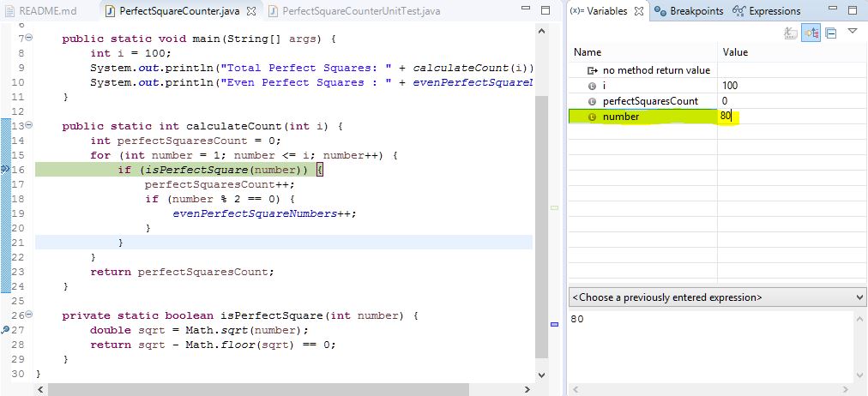This screenshot has height=396, width=868.
Task: Click Collapse All icon in Variables view
Action: coord(831,33)
